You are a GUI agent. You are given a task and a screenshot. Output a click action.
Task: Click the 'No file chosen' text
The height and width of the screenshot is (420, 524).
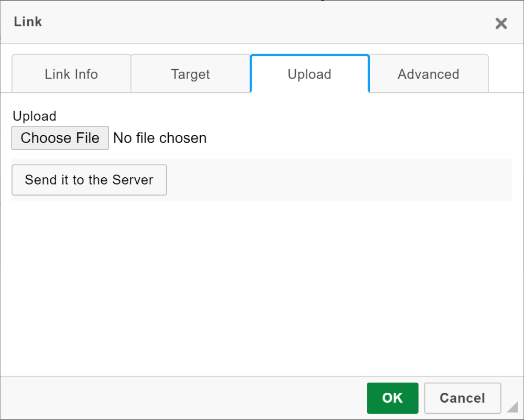tap(160, 138)
